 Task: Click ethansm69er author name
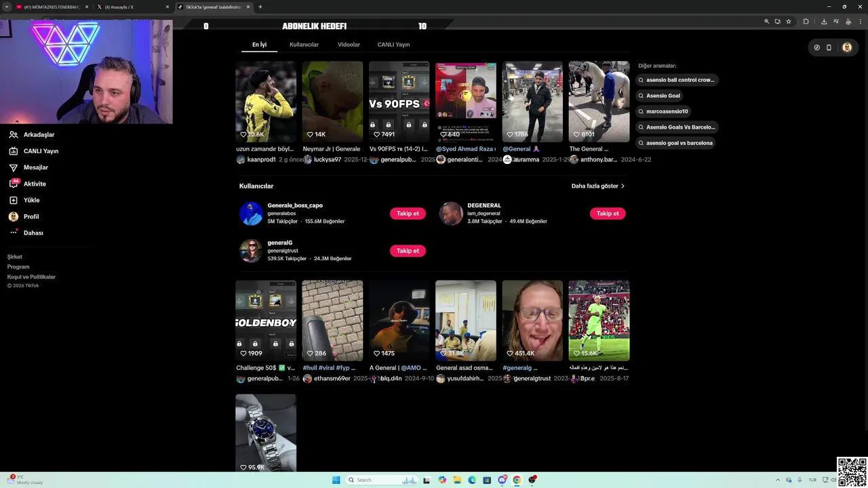coord(332,379)
